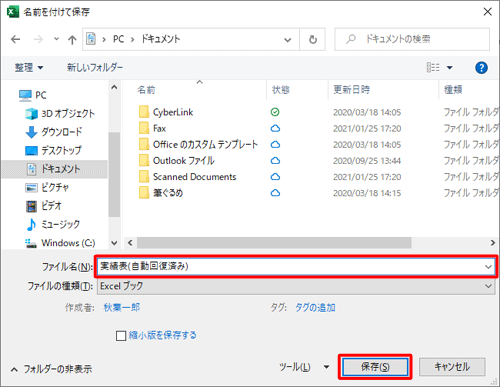Click the file list horizontal scrollbar thumb
The height and width of the screenshot is (387, 500).
tap(274, 243)
